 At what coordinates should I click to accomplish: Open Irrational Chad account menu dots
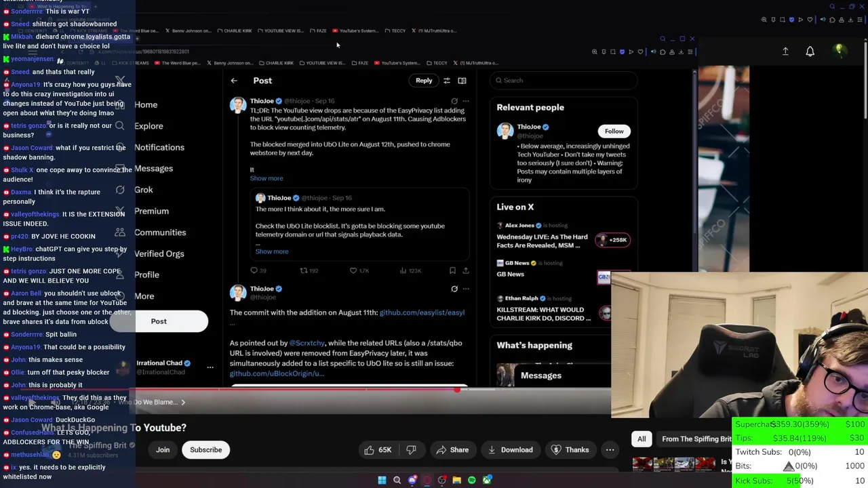(x=210, y=367)
